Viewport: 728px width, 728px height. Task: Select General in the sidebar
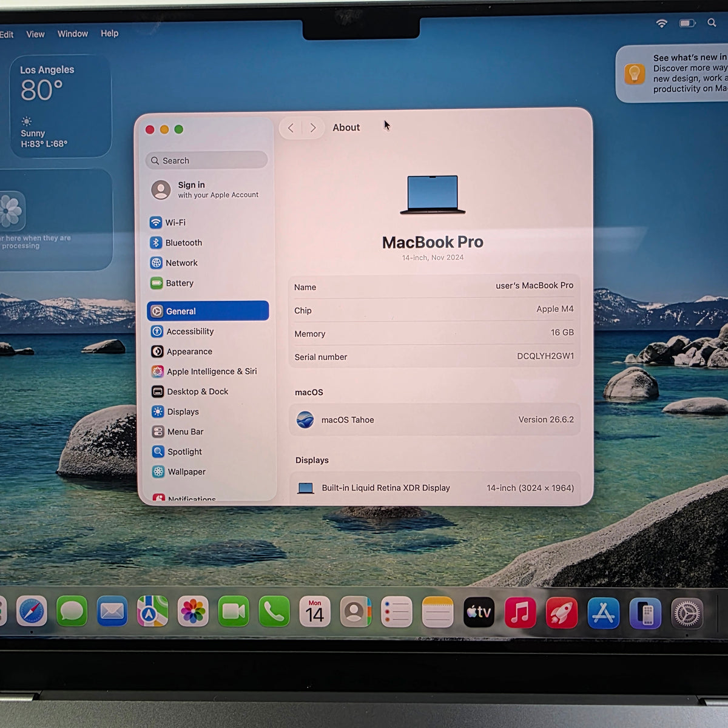[x=207, y=311]
